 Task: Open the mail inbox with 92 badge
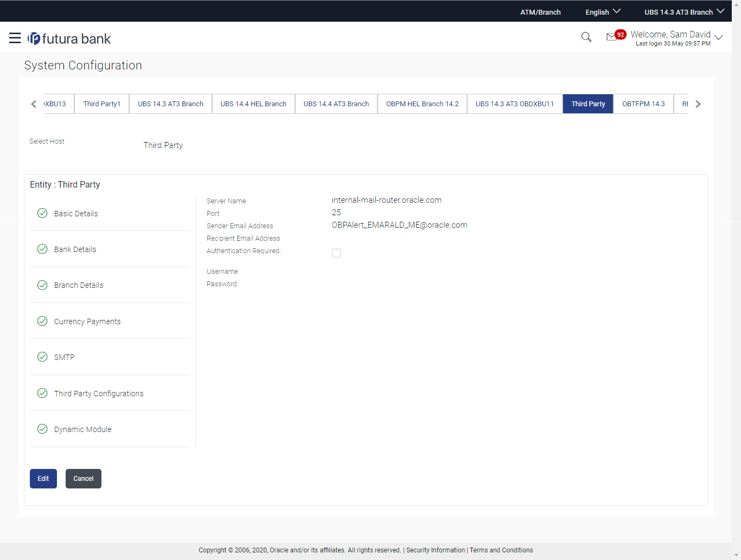point(616,36)
